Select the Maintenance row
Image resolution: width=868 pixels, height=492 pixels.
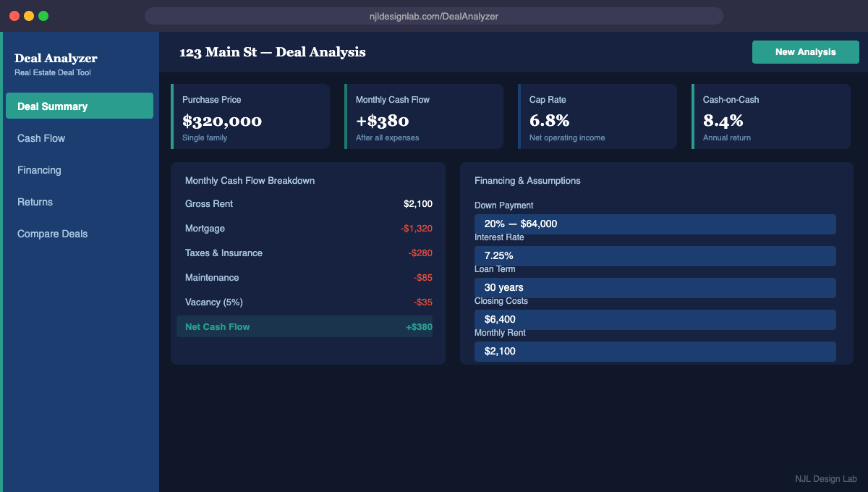point(309,278)
